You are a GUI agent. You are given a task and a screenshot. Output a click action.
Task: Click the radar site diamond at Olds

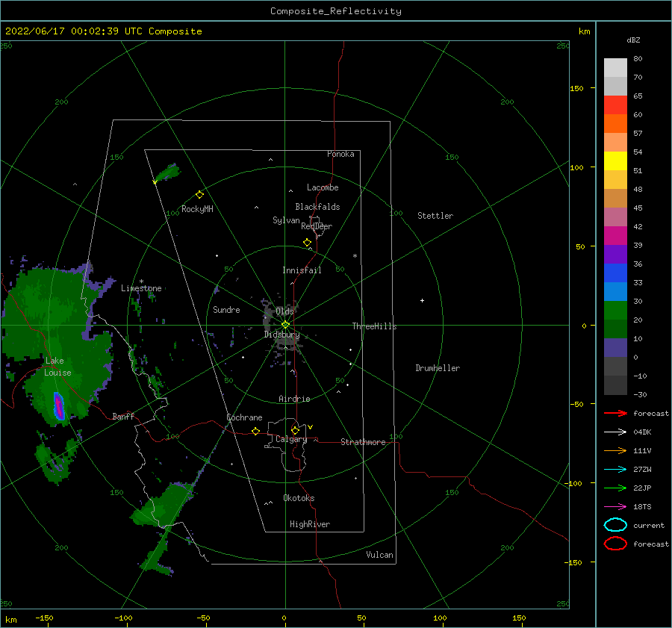pyautogui.click(x=285, y=325)
